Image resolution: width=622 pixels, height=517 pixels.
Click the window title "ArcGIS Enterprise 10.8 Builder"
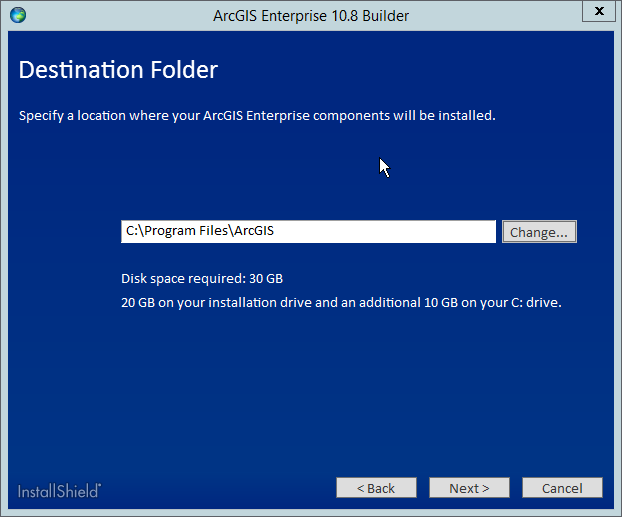(x=311, y=15)
